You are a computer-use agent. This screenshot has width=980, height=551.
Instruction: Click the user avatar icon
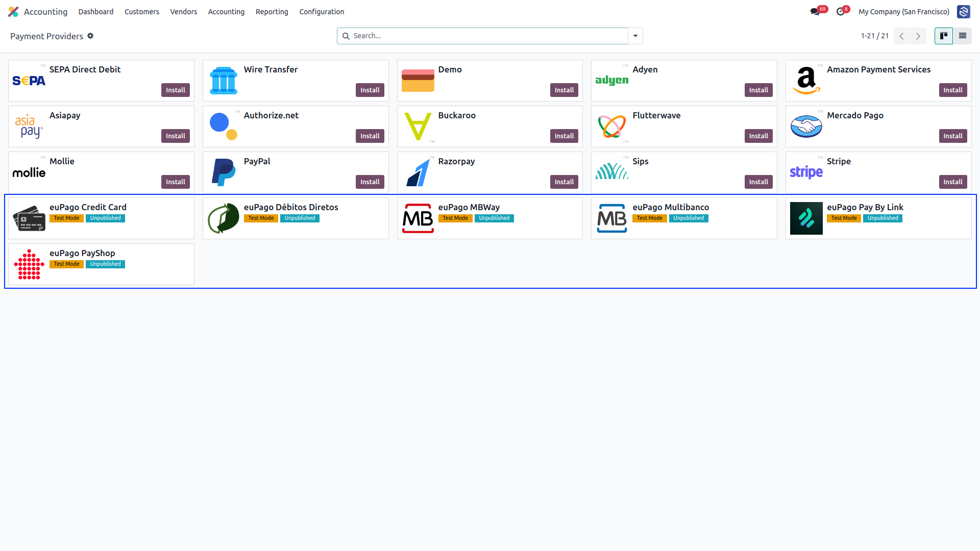tap(964, 11)
